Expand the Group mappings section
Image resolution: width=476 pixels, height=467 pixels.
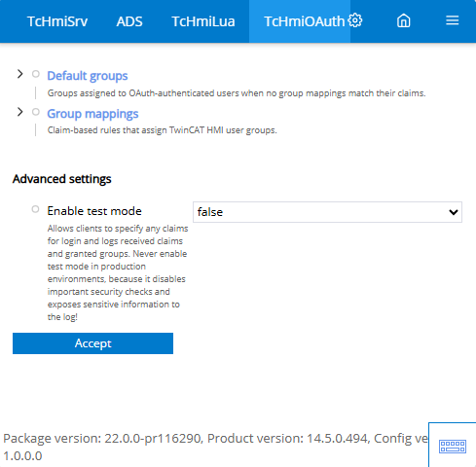pos(20,112)
